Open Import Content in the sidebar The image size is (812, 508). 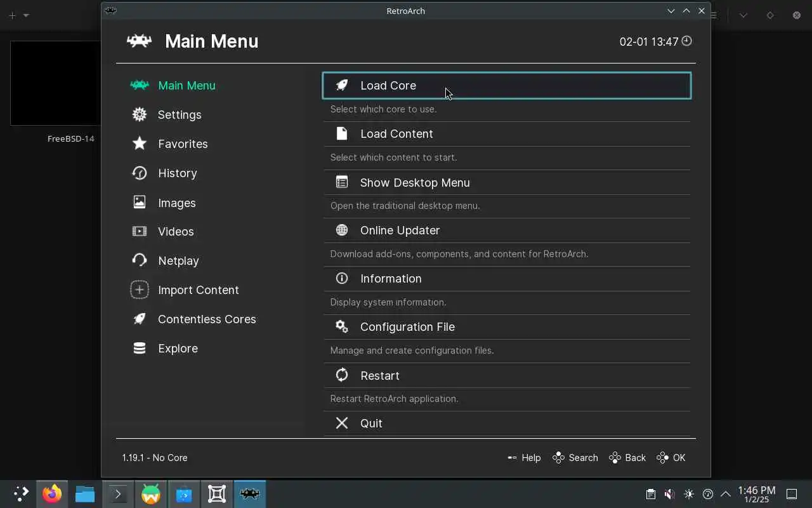pos(199,290)
